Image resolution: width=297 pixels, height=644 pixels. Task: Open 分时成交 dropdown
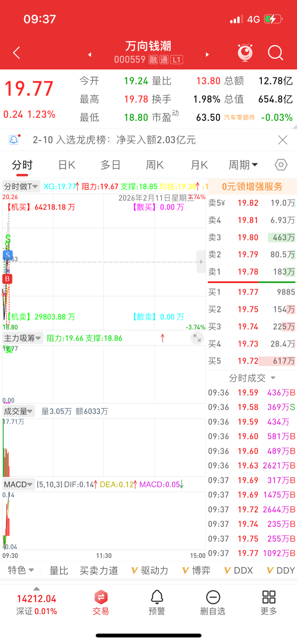coord(252,378)
